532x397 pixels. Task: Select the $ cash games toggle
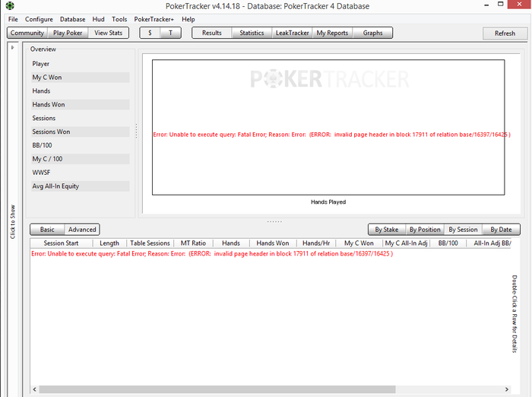click(150, 33)
